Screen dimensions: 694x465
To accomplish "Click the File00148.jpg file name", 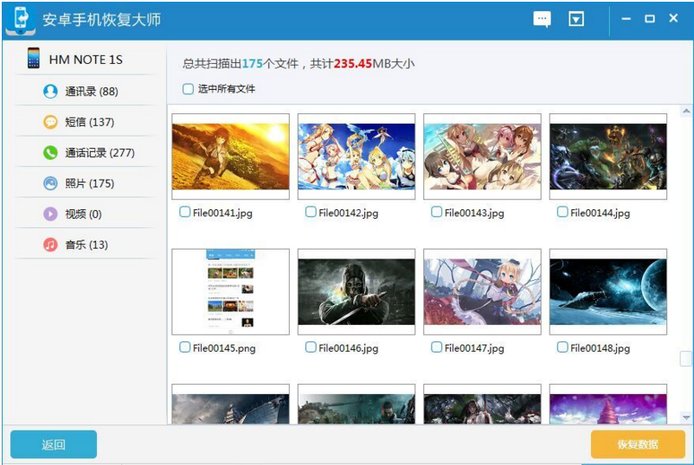I will pos(600,348).
